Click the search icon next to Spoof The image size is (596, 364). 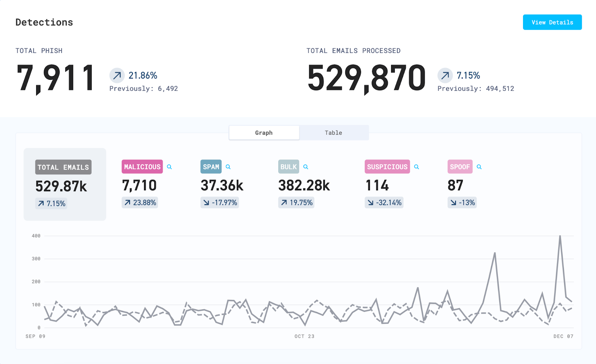pos(479,167)
